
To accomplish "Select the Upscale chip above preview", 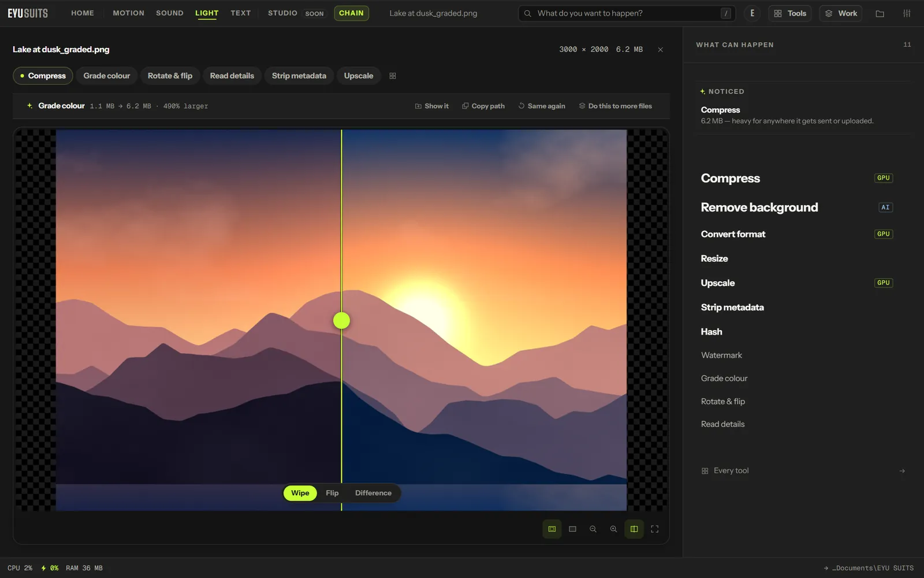I will [359, 76].
